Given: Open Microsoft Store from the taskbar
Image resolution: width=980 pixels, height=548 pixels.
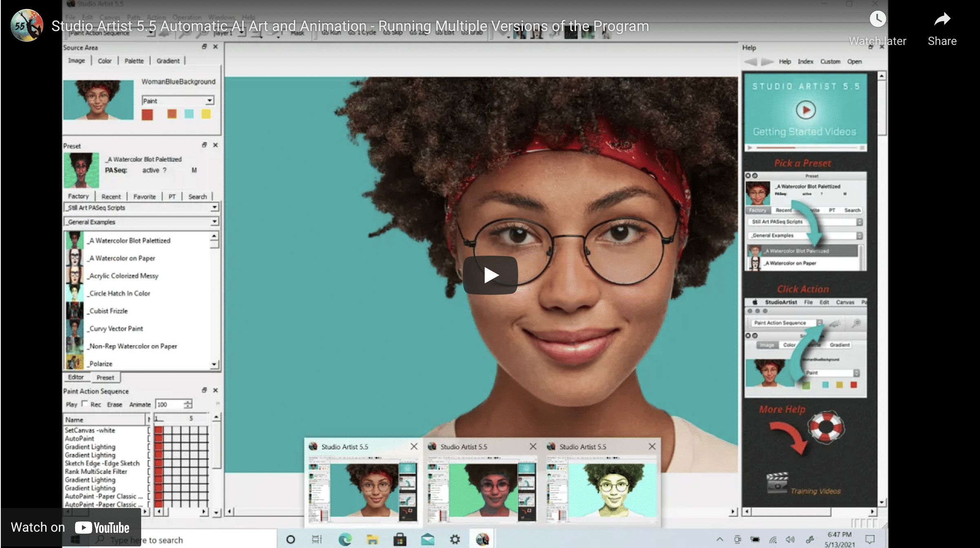Looking at the screenshot, I should pyautogui.click(x=400, y=539).
